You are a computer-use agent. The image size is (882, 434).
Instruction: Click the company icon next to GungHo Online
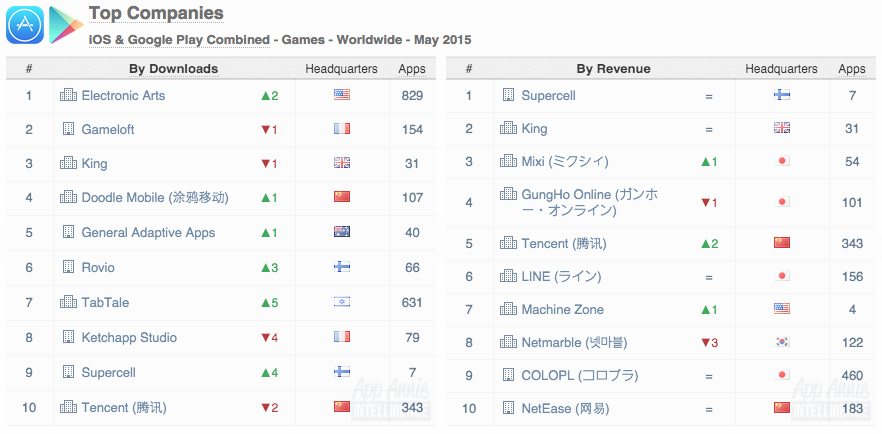tap(508, 194)
